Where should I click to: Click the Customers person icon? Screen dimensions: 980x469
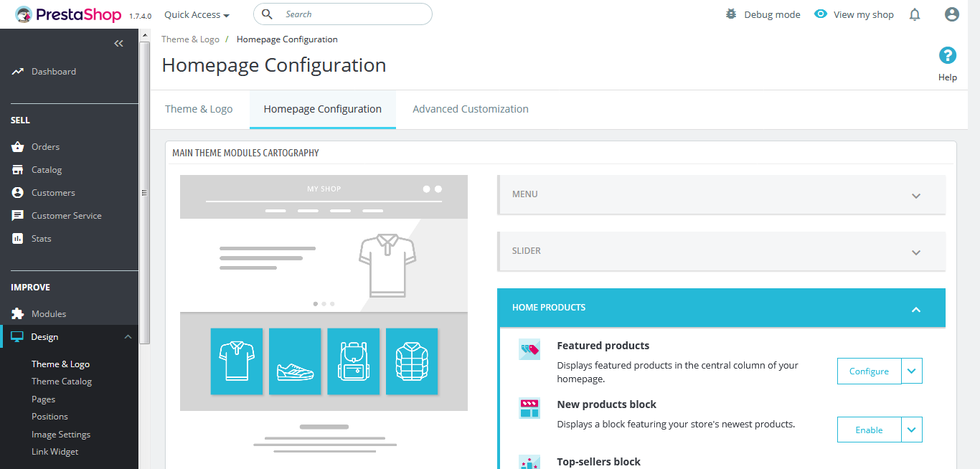[18, 193]
